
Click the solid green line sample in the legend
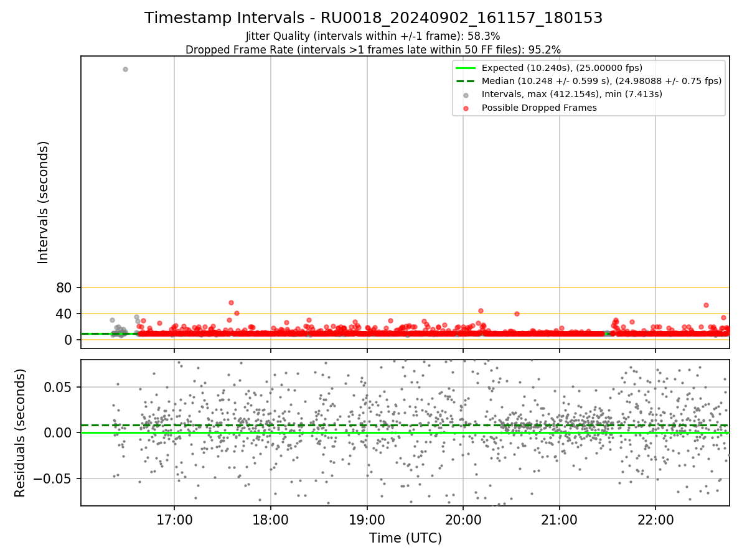(466, 68)
